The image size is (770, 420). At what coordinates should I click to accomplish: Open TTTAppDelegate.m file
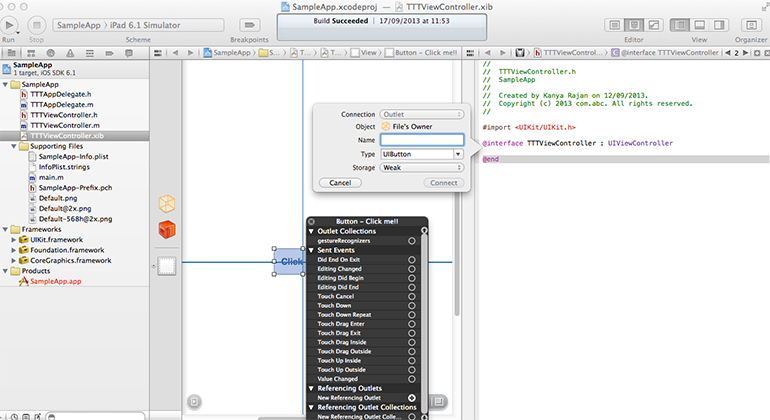[61, 105]
